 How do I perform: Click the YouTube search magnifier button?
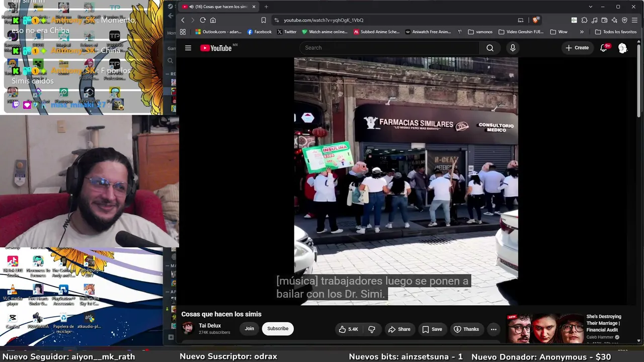490,48
